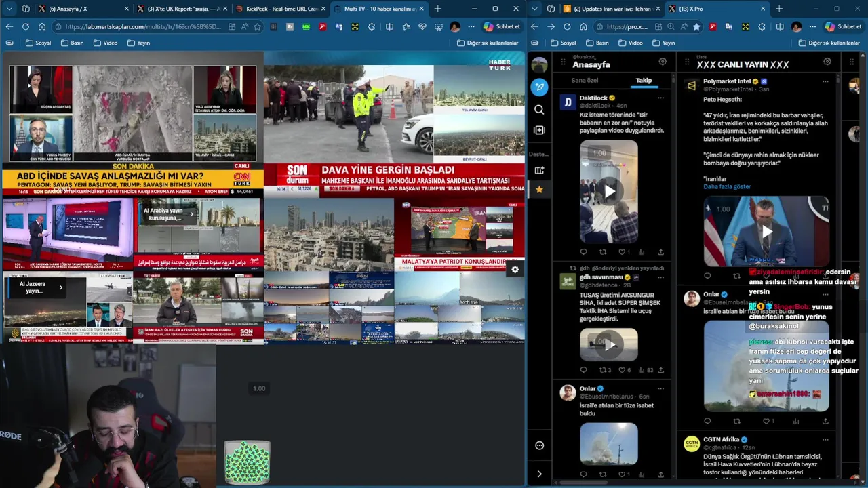Image resolution: width=868 pixels, height=488 pixels.
Task: Open CGTN Afrika profile name
Action: (x=722, y=439)
